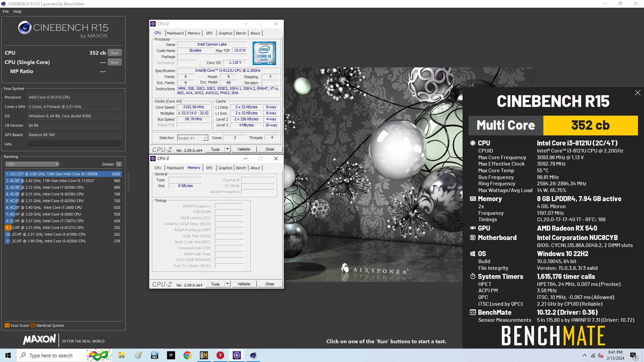Open the notification center icon
This screenshot has width=644, height=362.
pyautogui.click(x=634, y=355)
